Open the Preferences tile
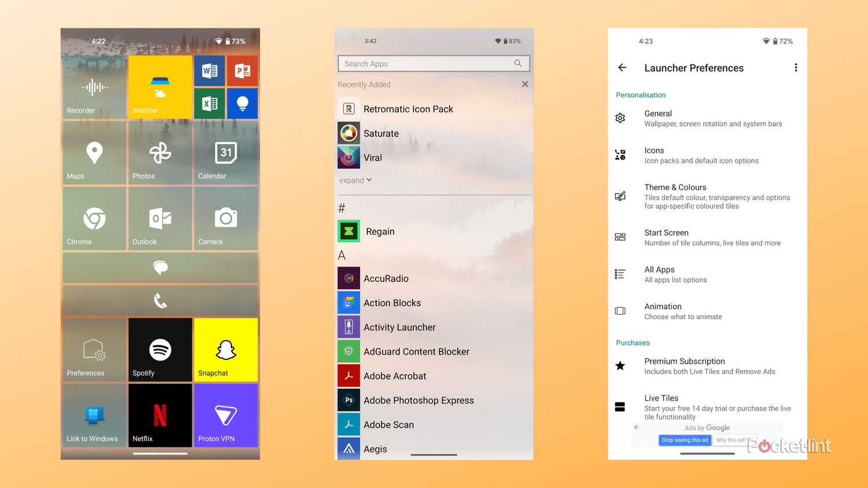868x488 pixels. point(94,350)
